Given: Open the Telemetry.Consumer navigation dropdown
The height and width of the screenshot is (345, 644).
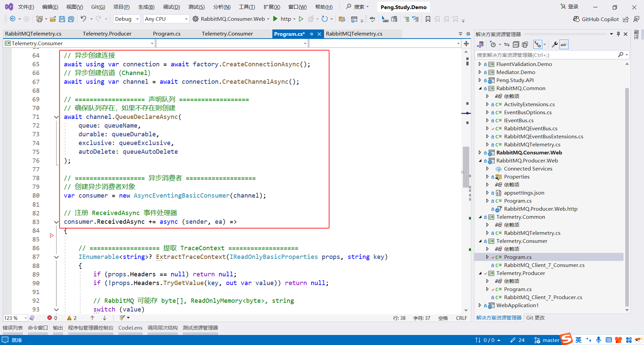Looking at the screenshot, I should 79,43.
